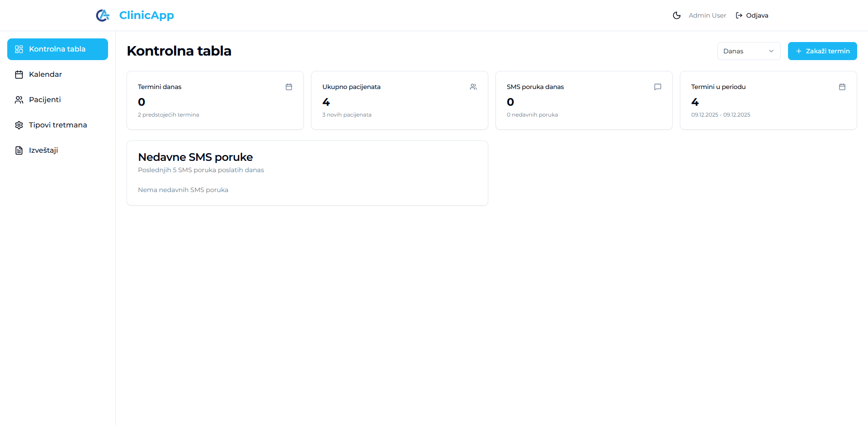Image resolution: width=868 pixels, height=427 pixels.
Task: Click the chevron arrow in Danas selector
Action: (771, 51)
